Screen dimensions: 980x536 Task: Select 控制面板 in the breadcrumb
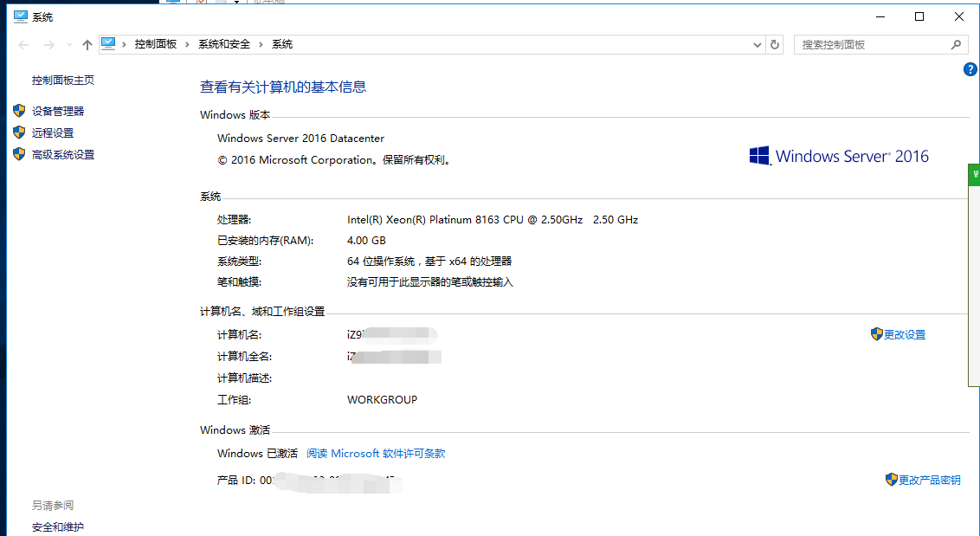(x=156, y=44)
